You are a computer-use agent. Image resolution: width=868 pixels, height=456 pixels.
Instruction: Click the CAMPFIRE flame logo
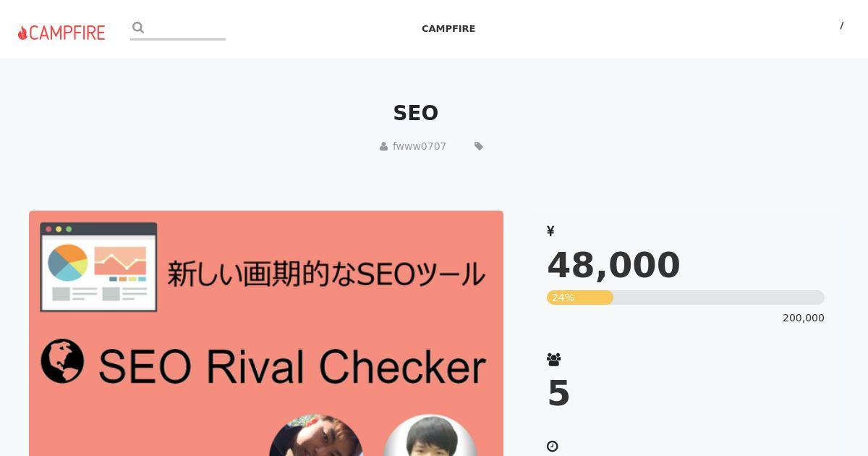click(x=61, y=33)
